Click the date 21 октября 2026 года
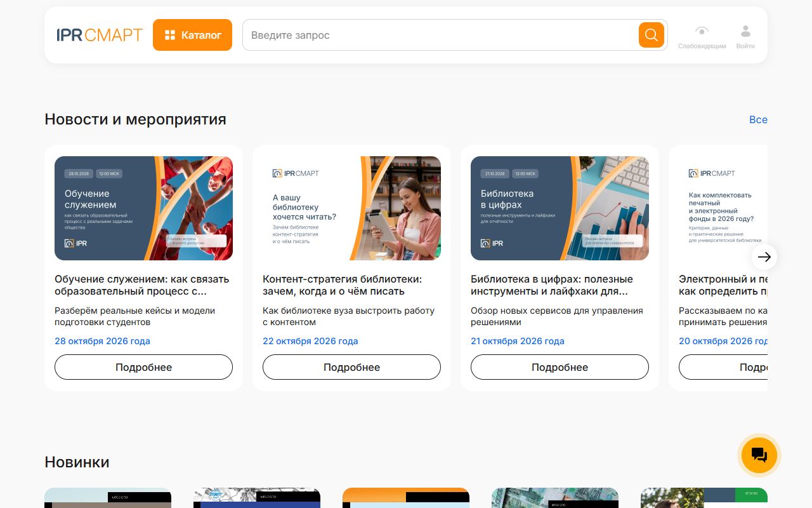Viewport: 812px width, 508px height. pos(518,341)
